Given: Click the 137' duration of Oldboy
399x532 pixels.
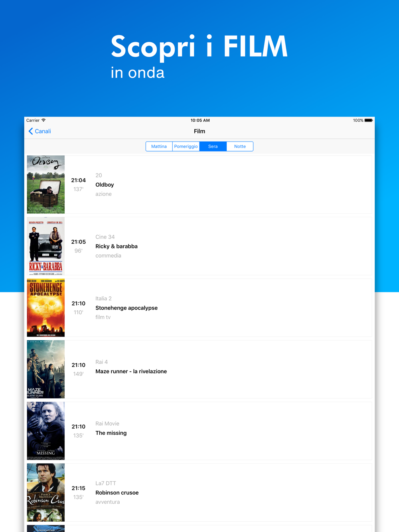Looking at the screenshot, I should click(78, 189).
